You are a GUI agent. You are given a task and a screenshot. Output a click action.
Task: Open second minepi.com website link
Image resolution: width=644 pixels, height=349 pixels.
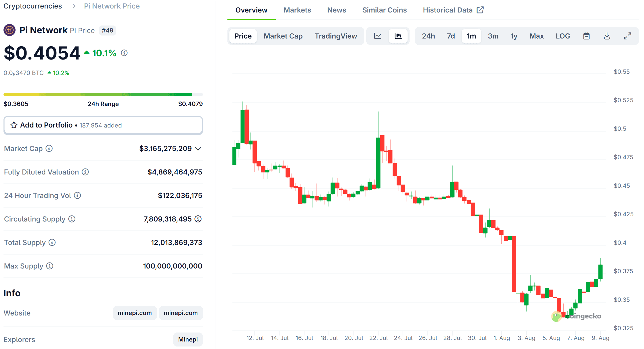click(181, 313)
